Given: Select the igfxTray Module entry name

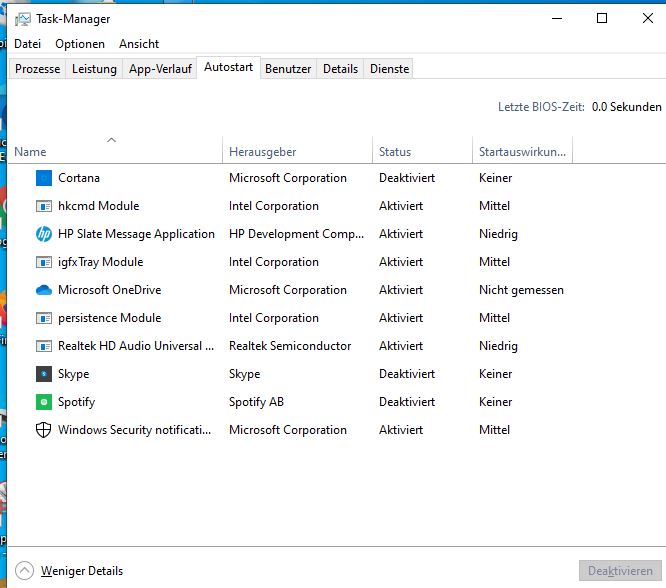Looking at the screenshot, I should coord(101,262).
